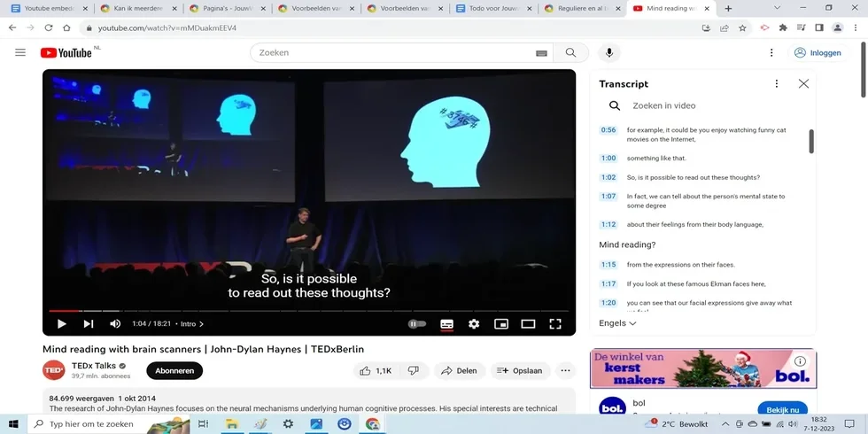Close the Transcript panel

(x=803, y=83)
